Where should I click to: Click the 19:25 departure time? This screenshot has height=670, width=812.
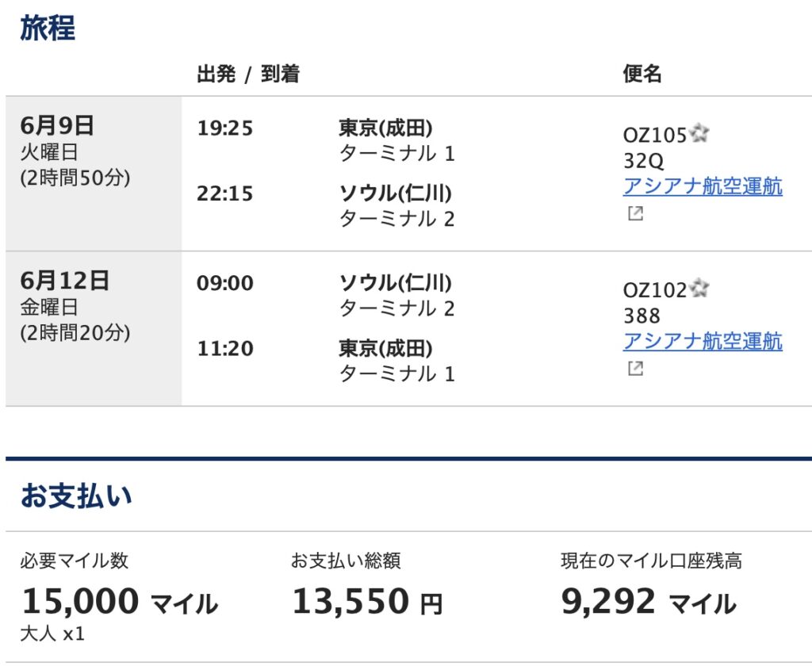(224, 128)
